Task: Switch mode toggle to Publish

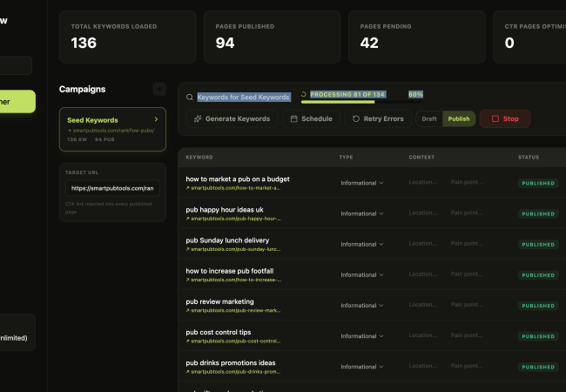Action: (458, 118)
